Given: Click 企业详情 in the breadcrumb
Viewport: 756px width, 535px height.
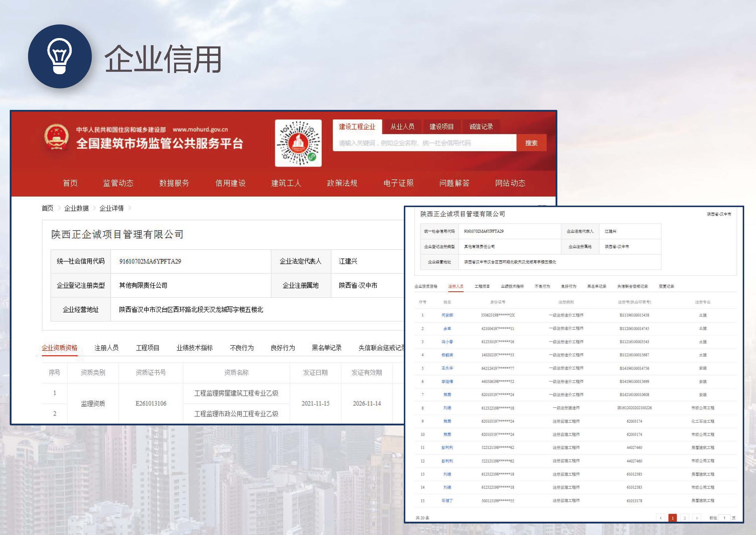Looking at the screenshot, I should [x=112, y=208].
